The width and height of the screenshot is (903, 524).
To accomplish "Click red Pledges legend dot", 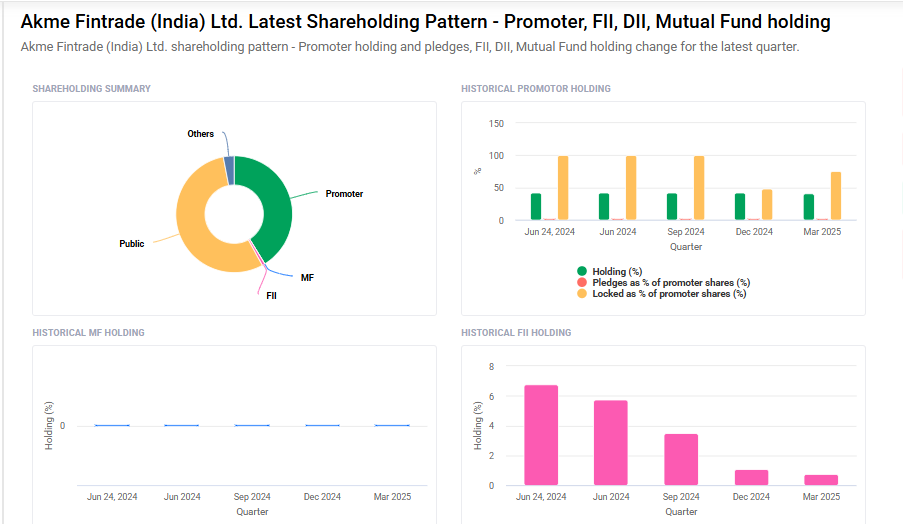I will pos(582,282).
